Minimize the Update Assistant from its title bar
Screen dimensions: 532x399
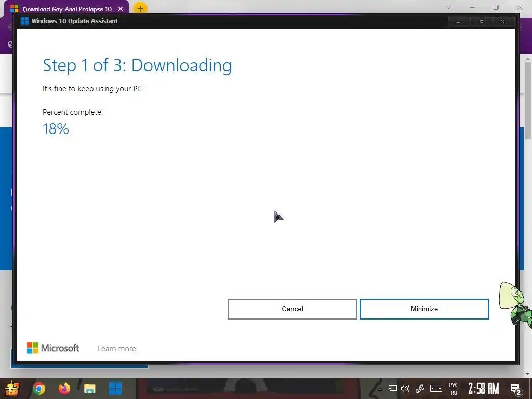pyautogui.click(x=458, y=22)
